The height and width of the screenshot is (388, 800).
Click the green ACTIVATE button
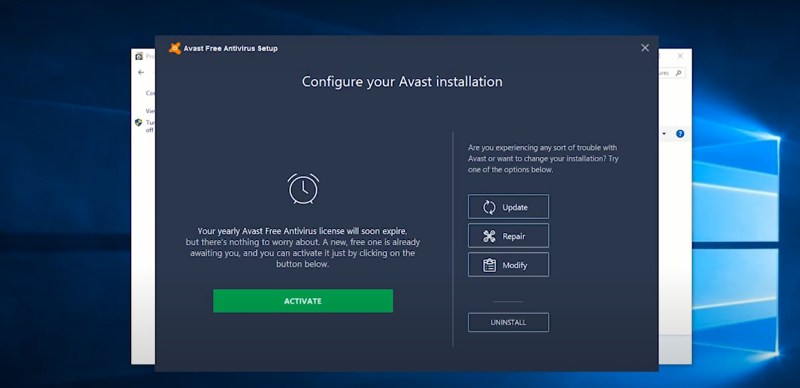[x=303, y=301]
